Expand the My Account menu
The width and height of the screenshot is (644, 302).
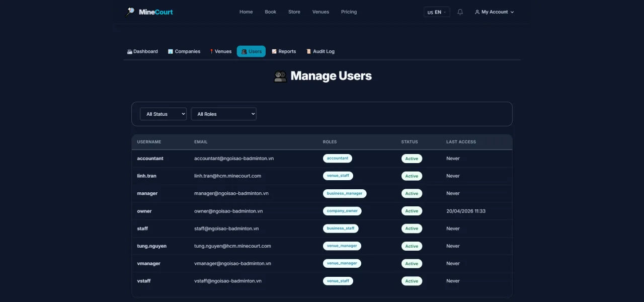494,12
